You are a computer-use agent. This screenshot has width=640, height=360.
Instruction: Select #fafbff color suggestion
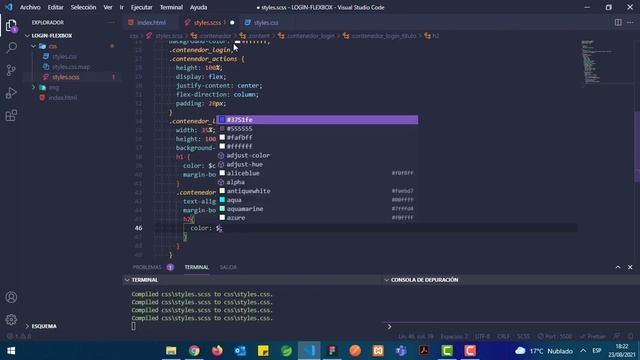[x=317, y=138]
